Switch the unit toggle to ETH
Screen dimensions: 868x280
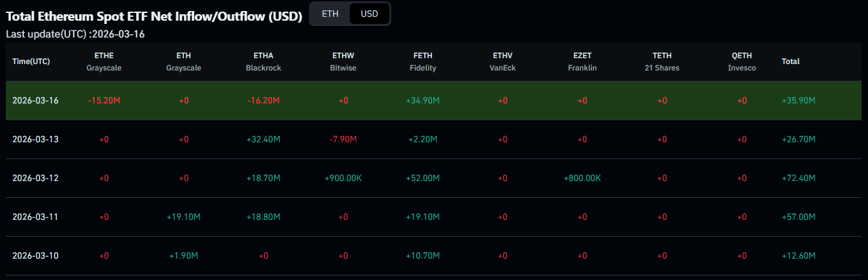(330, 14)
